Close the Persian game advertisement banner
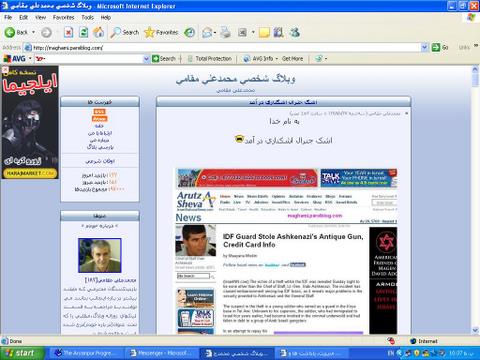Screen dimensions: 480x360 click(x=5, y=69)
